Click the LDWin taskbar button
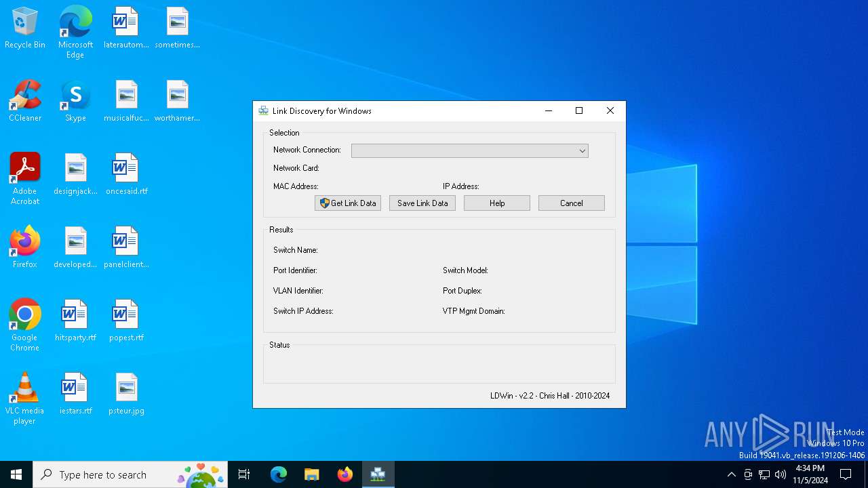The image size is (868, 488). point(378,474)
